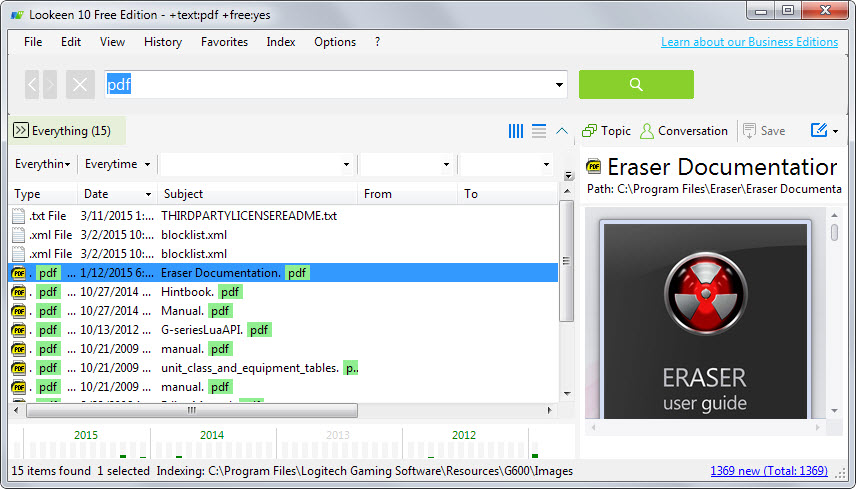Go back with the left arrow button
This screenshot has height=489, width=856.
(32, 85)
